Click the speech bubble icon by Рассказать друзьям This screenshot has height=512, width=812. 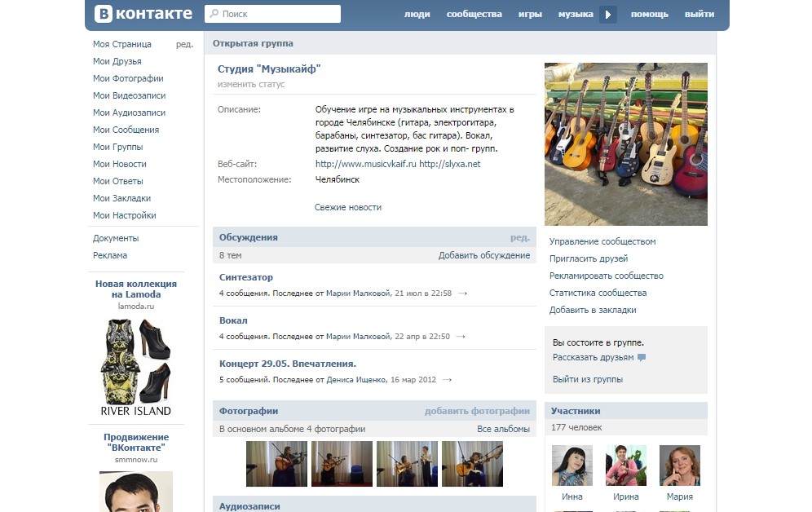[642, 357]
